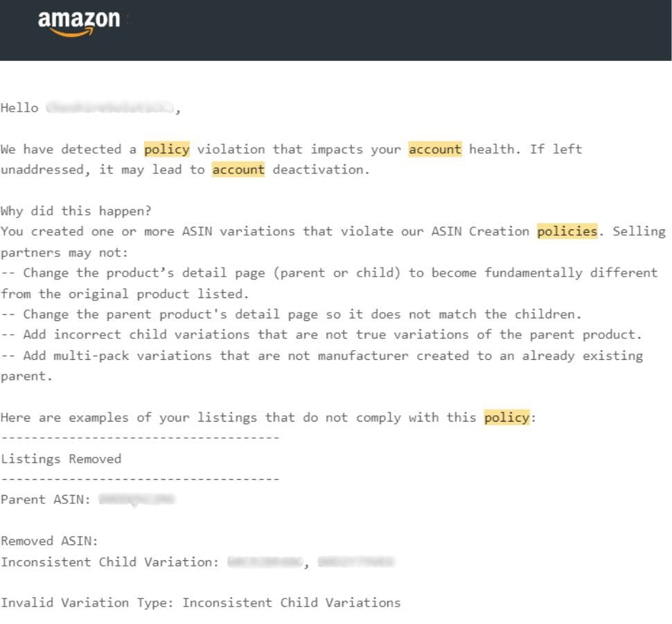The image size is (672, 624).
Task: Click the blurred Parent ASIN value
Action: [136, 500]
